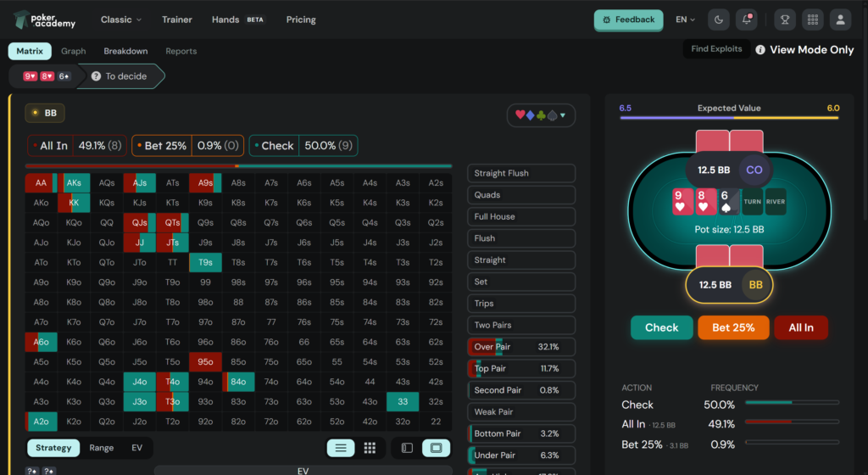Select the All In 49.1% strategy filter

point(77,146)
